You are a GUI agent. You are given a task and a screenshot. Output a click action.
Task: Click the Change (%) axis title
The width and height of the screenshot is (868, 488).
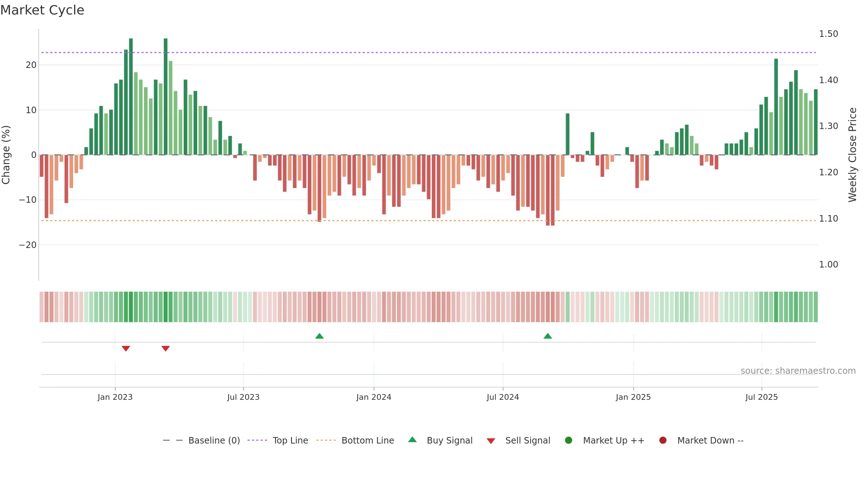[6, 155]
